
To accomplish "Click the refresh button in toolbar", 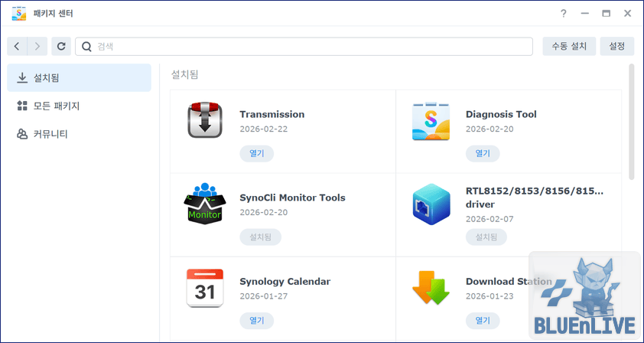I will coord(61,47).
